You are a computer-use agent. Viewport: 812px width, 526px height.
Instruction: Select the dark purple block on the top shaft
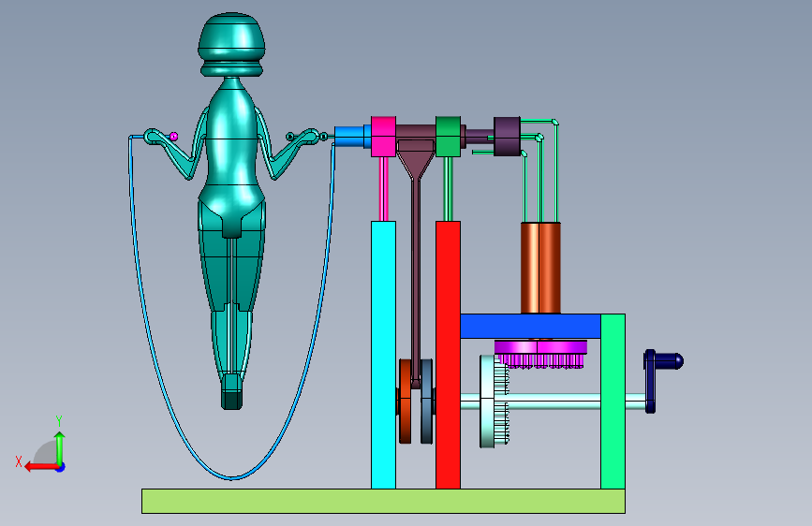(x=507, y=137)
